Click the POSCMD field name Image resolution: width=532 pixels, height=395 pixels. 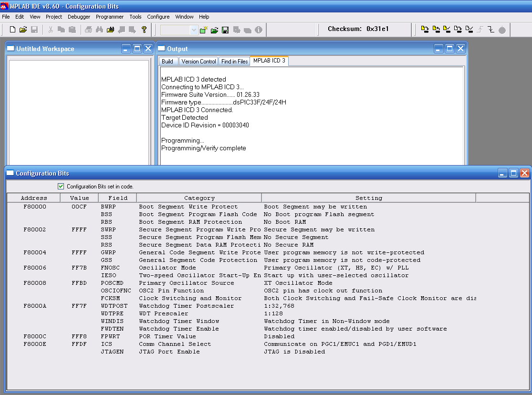(112, 283)
